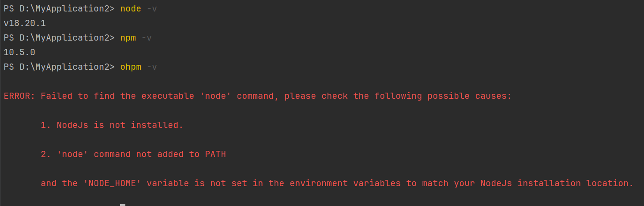This screenshot has width=644, height=206.
Task: Click the words 'installation location.' in the error
Action: coord(576,184)
